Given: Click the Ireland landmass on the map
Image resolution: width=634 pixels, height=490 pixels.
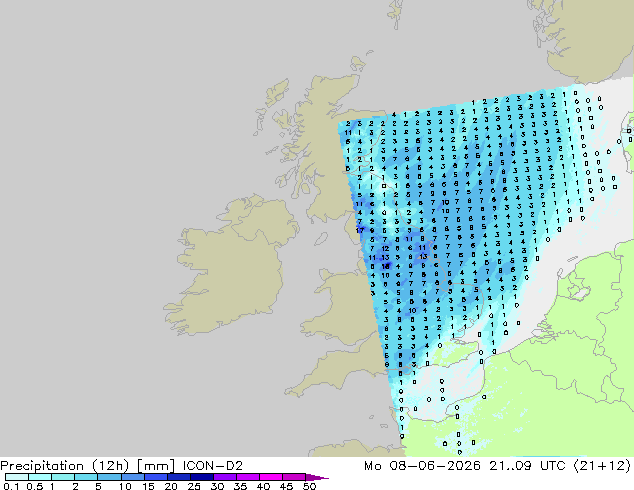Looking at the screenshot, I should (230, 267).
